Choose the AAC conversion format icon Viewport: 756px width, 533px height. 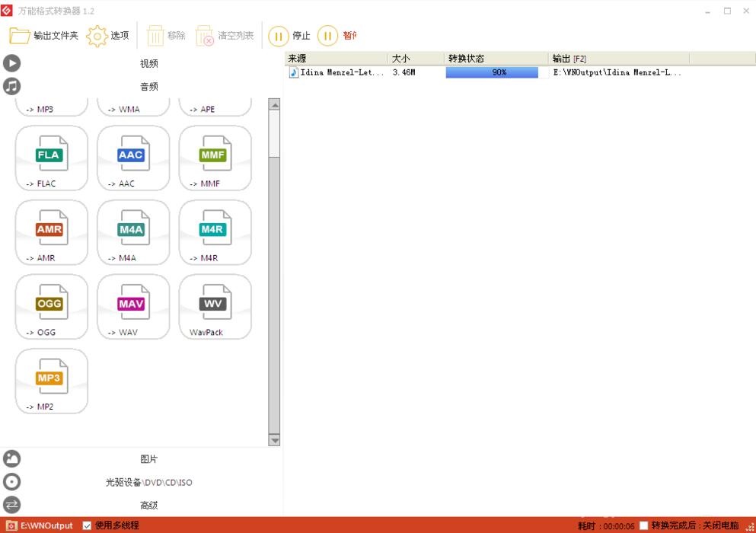[133, 158]
